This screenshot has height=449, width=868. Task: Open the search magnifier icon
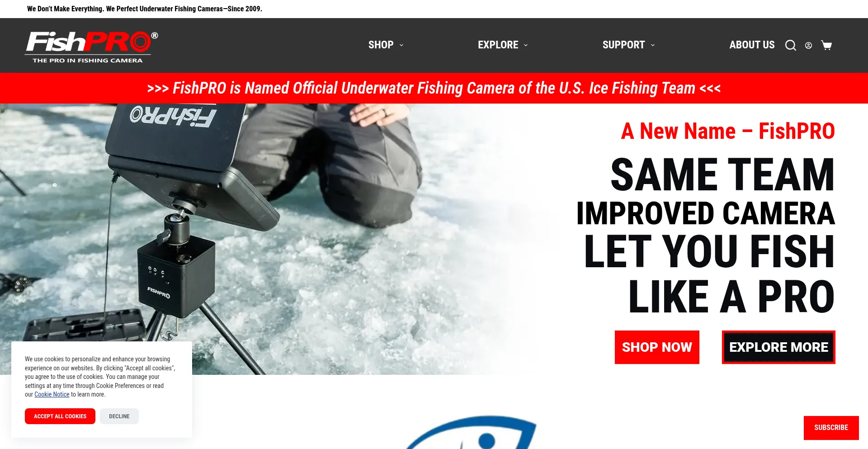(790, 45)
